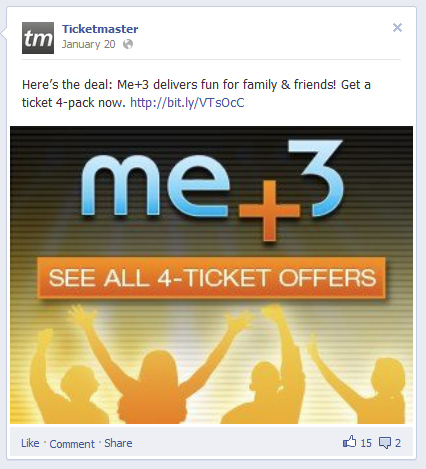
Task: Click the post text about ticket 4-pack
Action: point(196,94)
